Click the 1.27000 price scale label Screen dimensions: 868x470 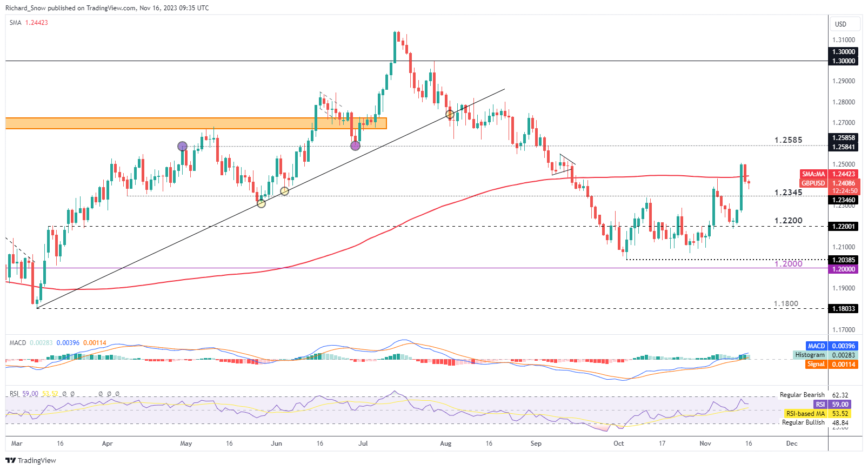pos(844,123)
